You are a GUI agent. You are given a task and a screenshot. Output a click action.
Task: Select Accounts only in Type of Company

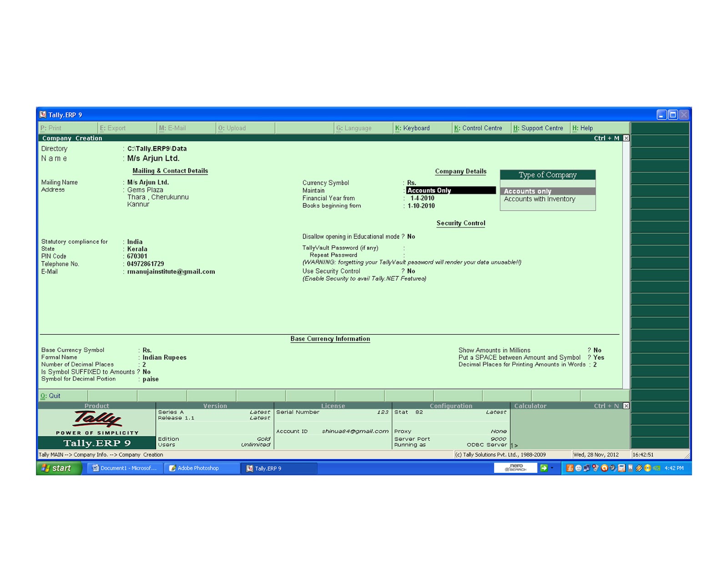click(x=548, y=191)
